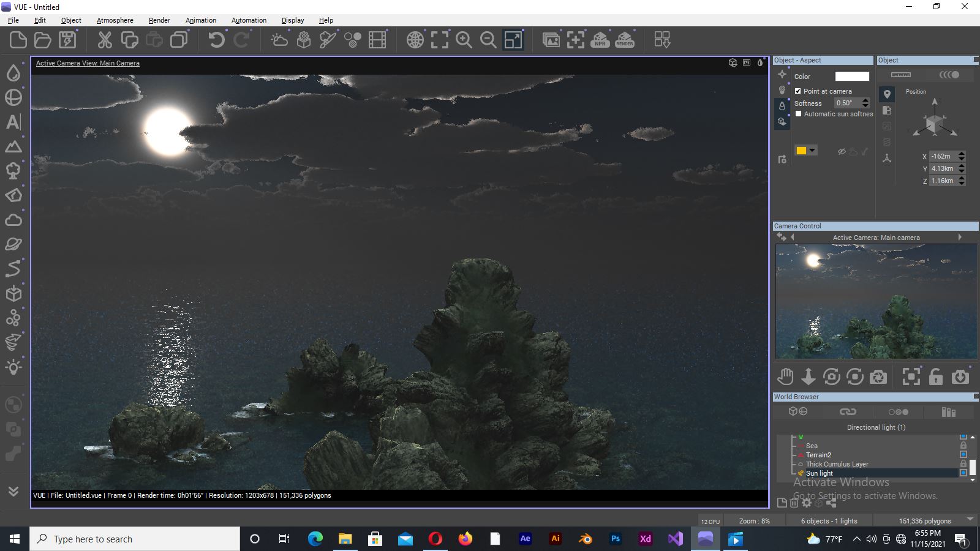980x551 pixels.
Task: Open the yellow color dropdown arrow
Action: click(812, 151)
